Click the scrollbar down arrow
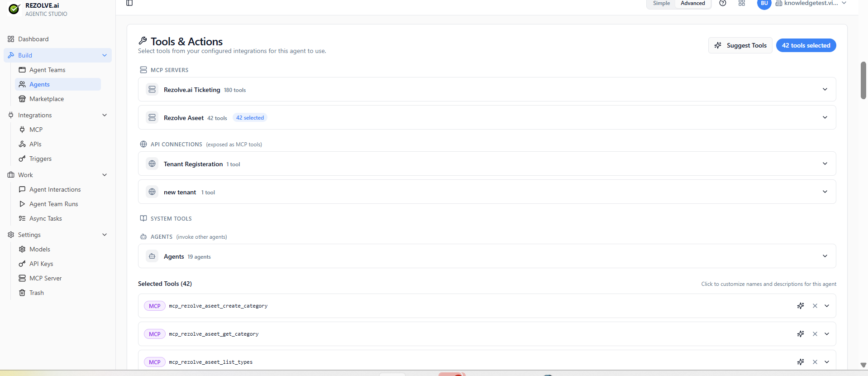This screenshot has width=868, height=376. coord(863,365)
